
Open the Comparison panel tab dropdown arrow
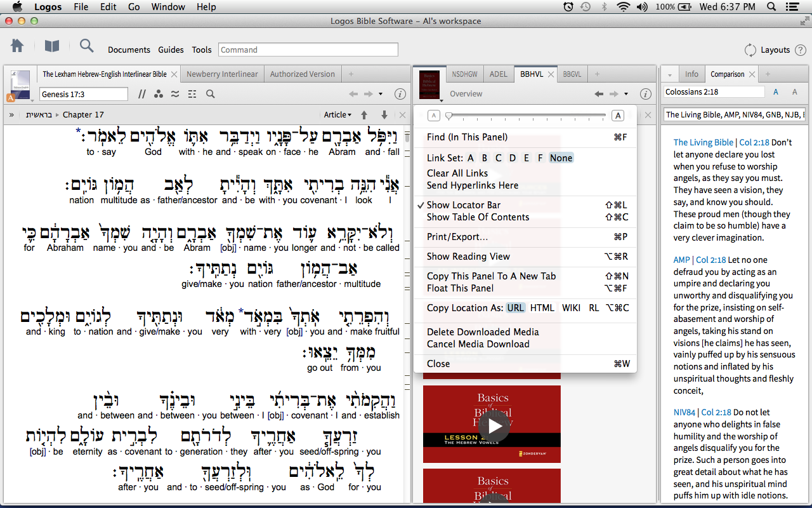669,74
